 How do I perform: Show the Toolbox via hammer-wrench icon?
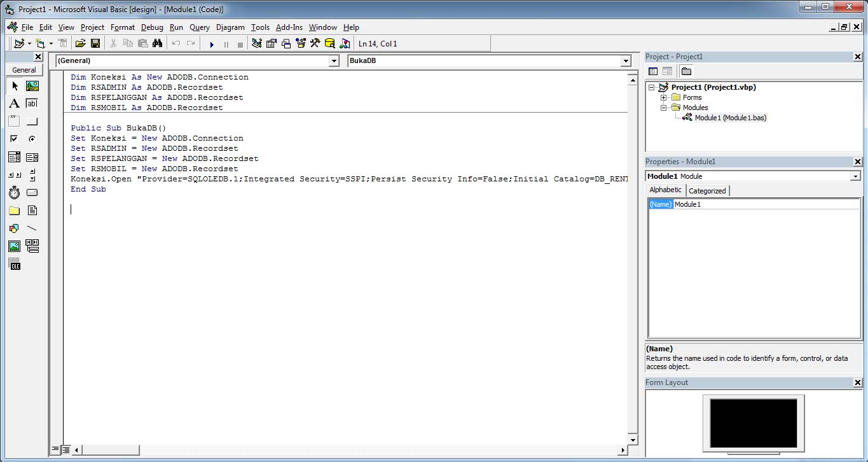tap(315, 44)
